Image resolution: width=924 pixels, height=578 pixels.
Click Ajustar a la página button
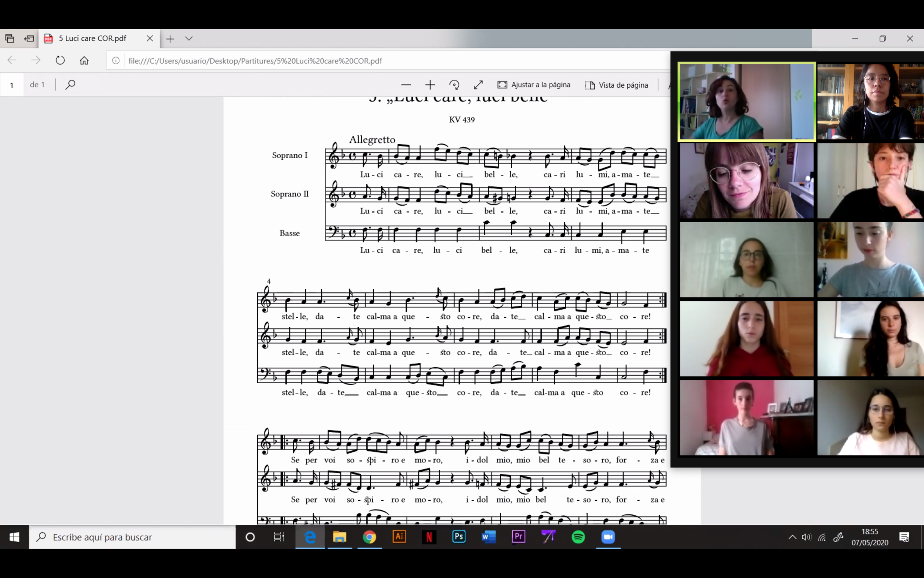point(534,85)
